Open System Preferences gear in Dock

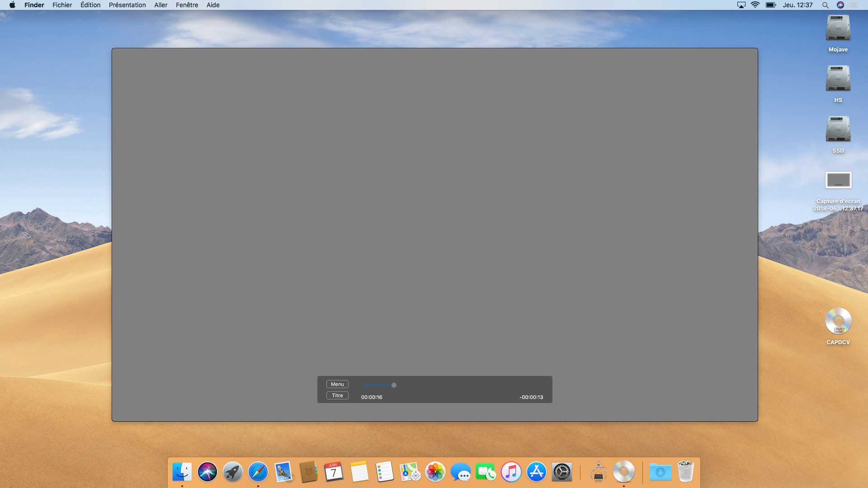562,472
